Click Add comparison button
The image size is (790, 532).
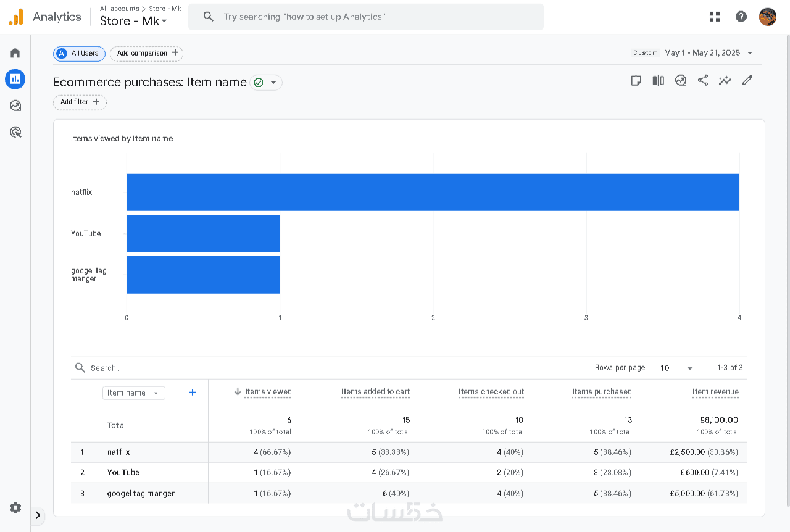coord(147,54)
